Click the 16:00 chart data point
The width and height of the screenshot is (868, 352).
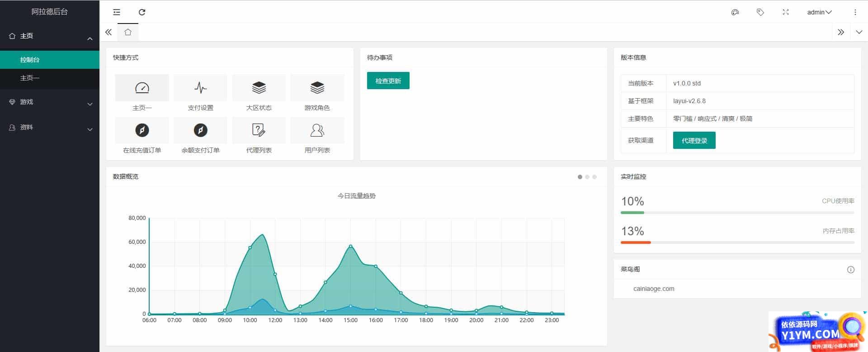coord(376,266)
